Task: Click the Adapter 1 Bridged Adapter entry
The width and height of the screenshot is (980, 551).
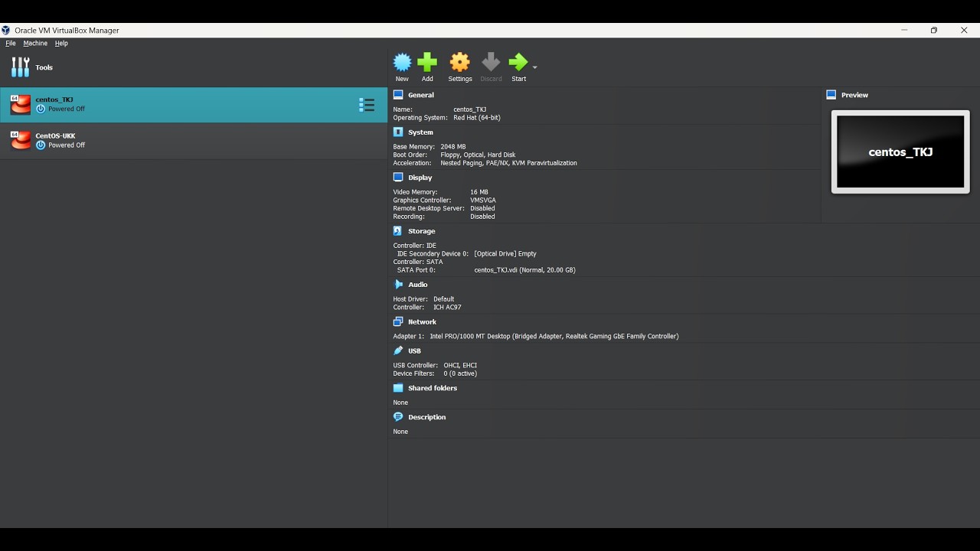Action: (x=554, y=336)
